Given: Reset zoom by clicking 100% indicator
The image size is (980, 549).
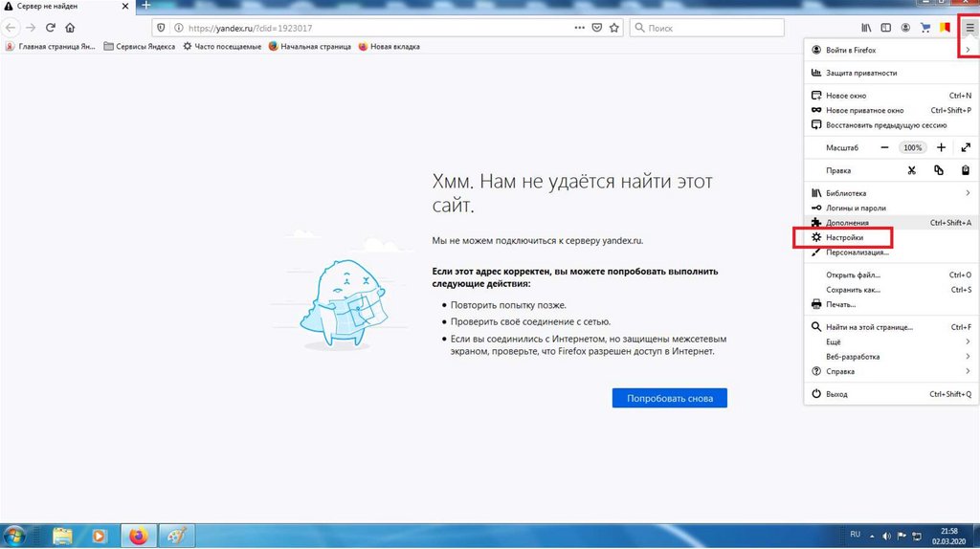Looking at the screenshot, I should tap(912, 148).
